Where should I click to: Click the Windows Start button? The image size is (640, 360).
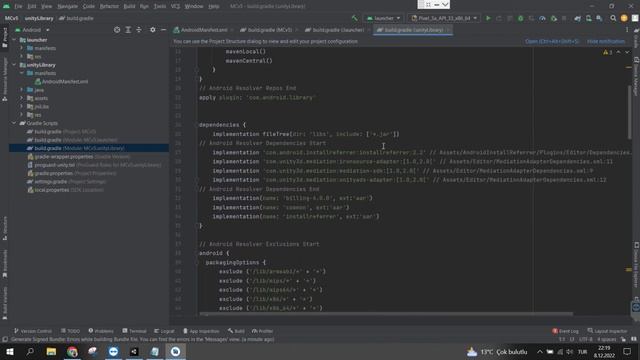[x=9, y=351]
